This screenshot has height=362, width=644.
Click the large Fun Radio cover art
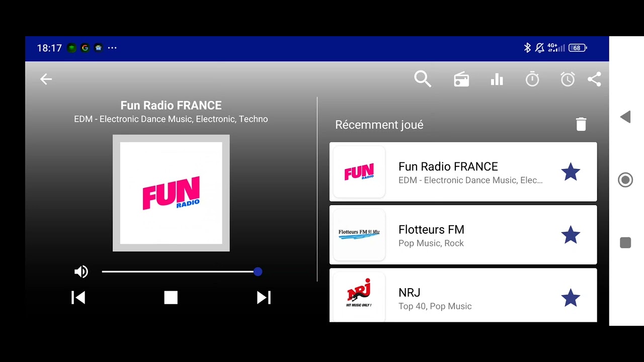171,193
